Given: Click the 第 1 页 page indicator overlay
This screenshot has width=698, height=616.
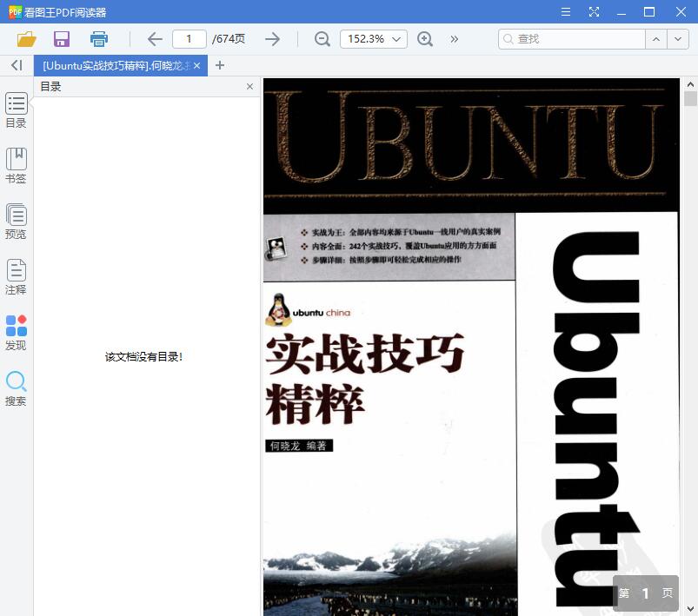Looking at the screenshot, I should click(x=646, y=593).
